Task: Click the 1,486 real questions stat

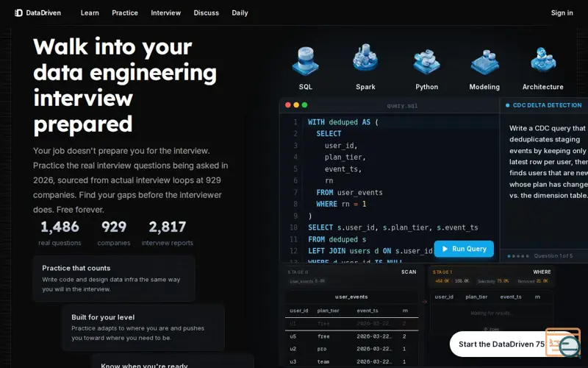Action: [x=60, y=233]
